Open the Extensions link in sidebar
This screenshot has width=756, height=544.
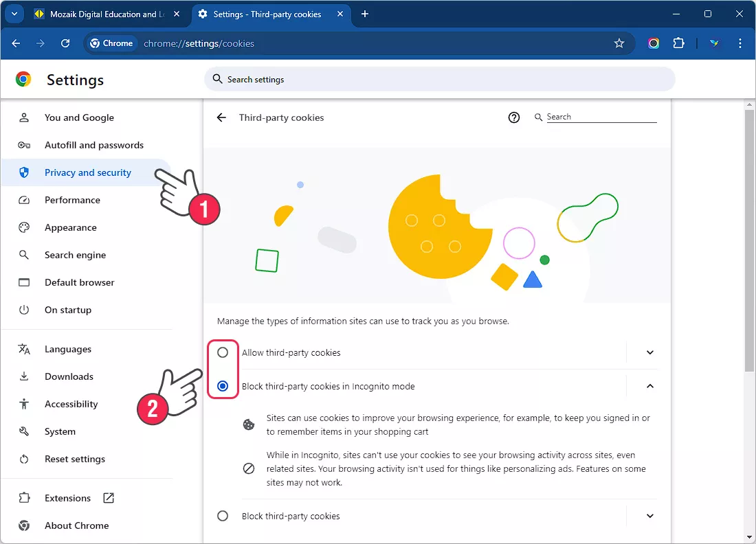click(67, 498)
